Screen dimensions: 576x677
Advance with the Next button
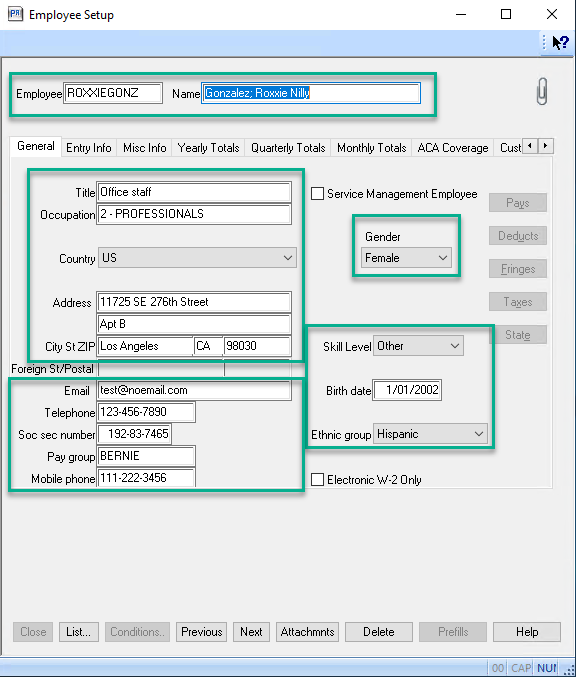pos(251,632)
